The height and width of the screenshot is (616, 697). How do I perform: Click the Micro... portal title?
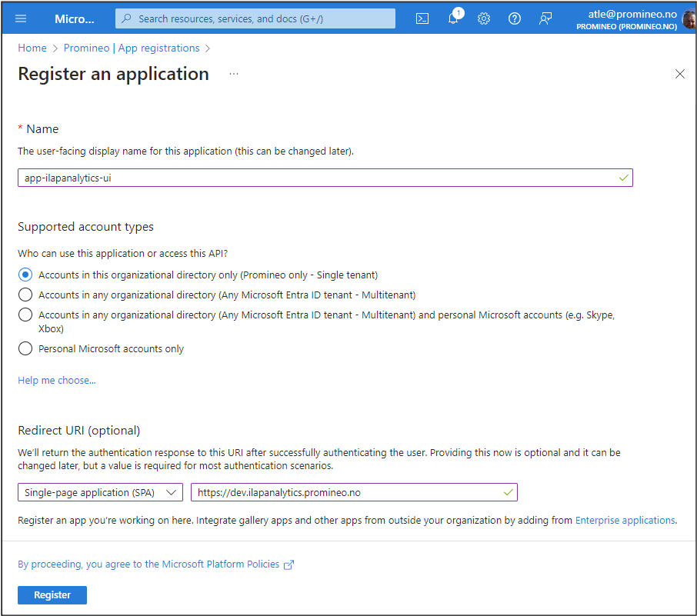point(74,19)
